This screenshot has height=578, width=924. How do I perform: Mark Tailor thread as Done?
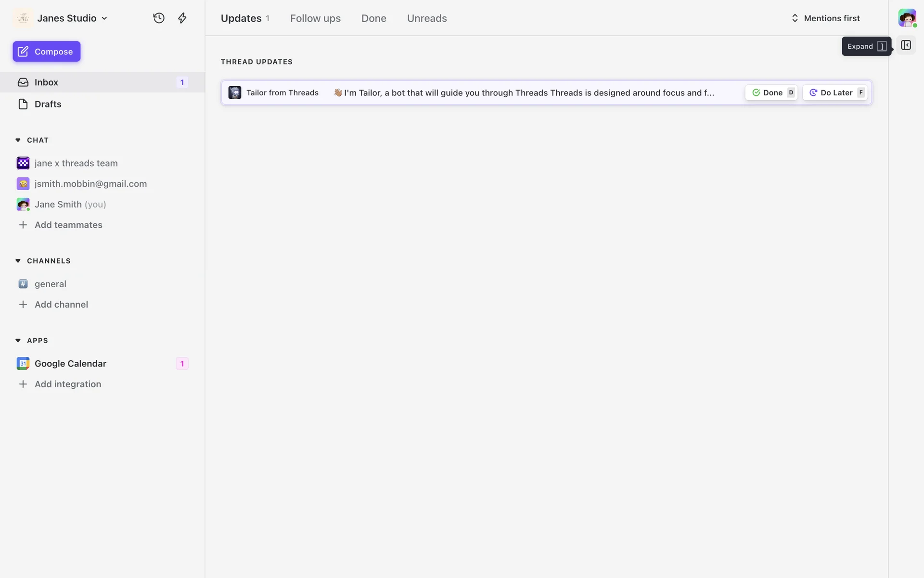[771, 92]
